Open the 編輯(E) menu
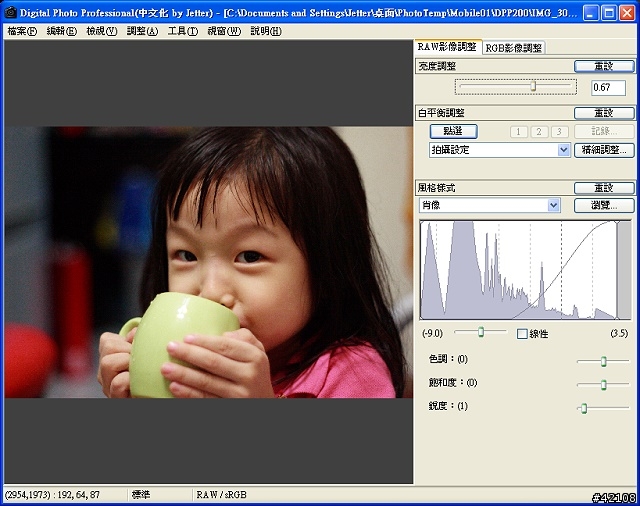 coord(62,31)
